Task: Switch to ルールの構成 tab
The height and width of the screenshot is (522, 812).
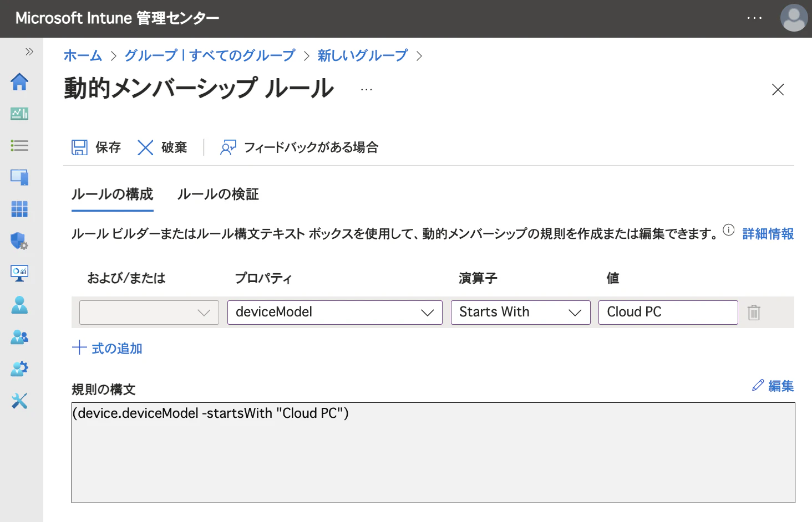Action: coord(113,195)
